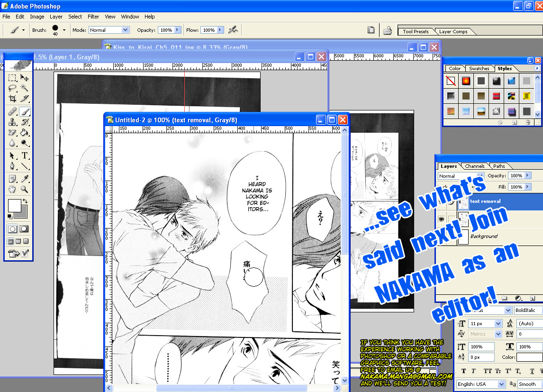Select the Crop tool

pyautogui.click(x=12, y=99)
